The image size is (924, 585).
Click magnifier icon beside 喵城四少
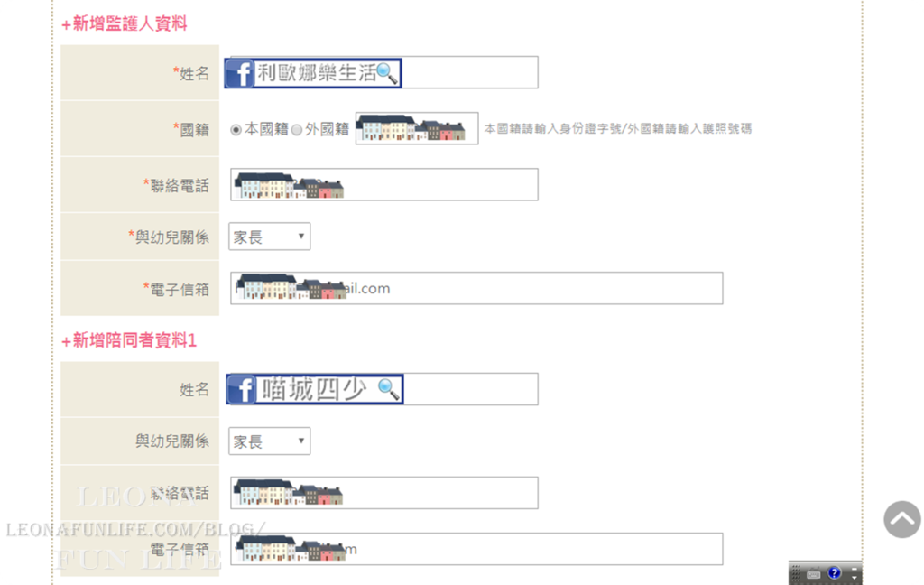[390, 389]
